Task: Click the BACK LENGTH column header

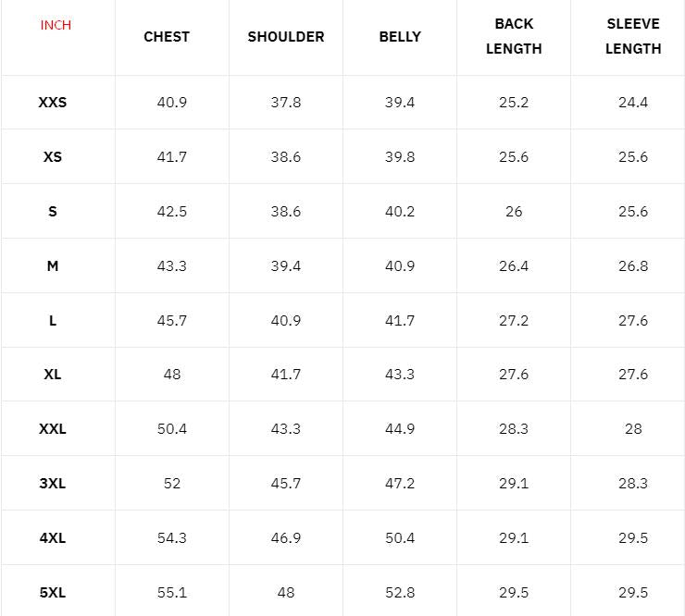Action: (514, 36)
